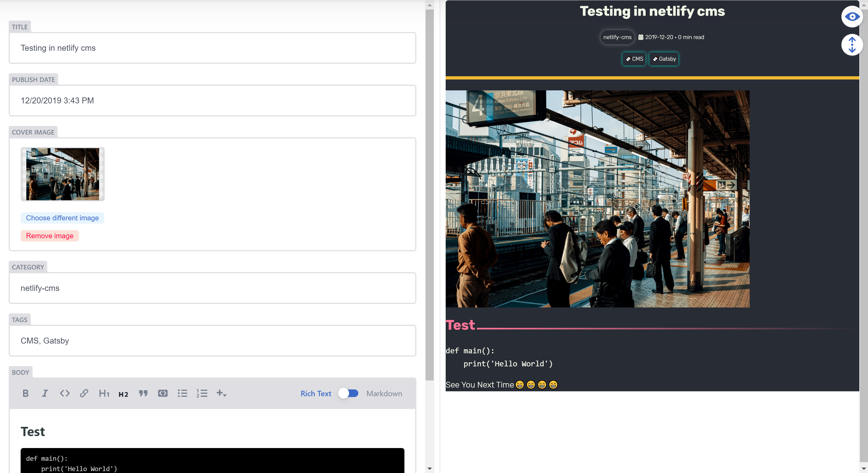Create a bulleted list
The height and width of the screenshot is (473, 868).
coord(182,393)
